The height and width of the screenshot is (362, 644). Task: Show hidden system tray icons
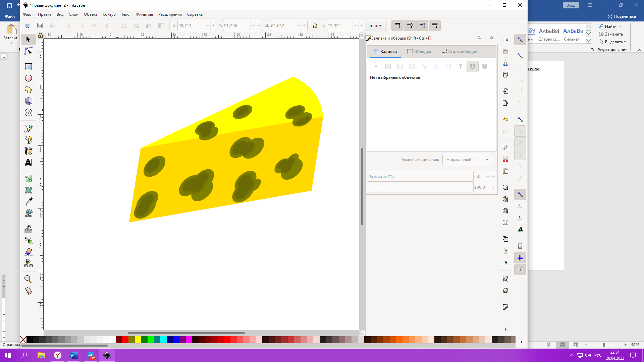572,355
